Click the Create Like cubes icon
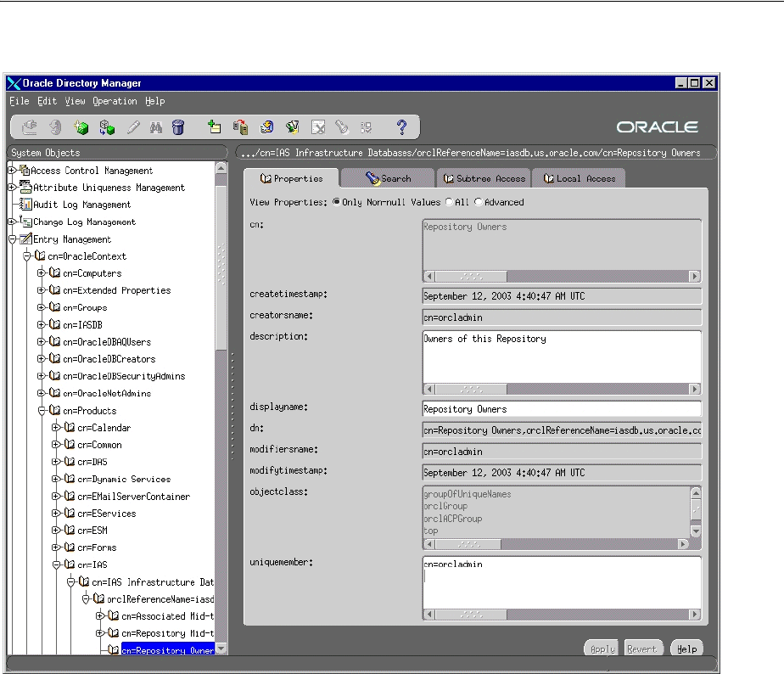 click(x=107, y=127)
